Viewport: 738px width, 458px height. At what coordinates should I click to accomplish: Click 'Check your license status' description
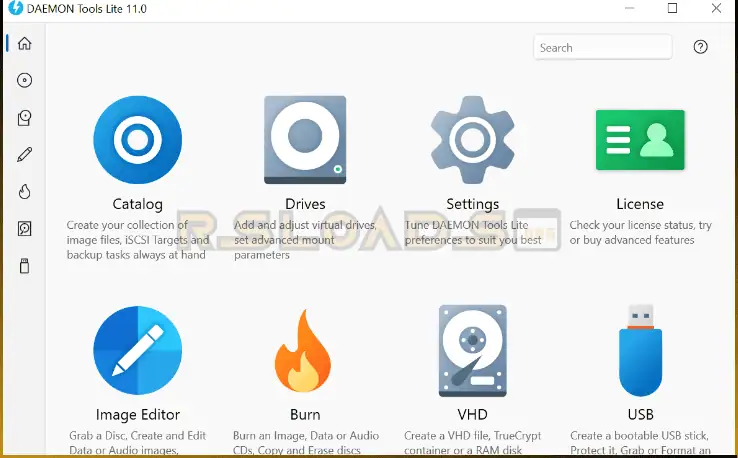click(x=632, y=225)
